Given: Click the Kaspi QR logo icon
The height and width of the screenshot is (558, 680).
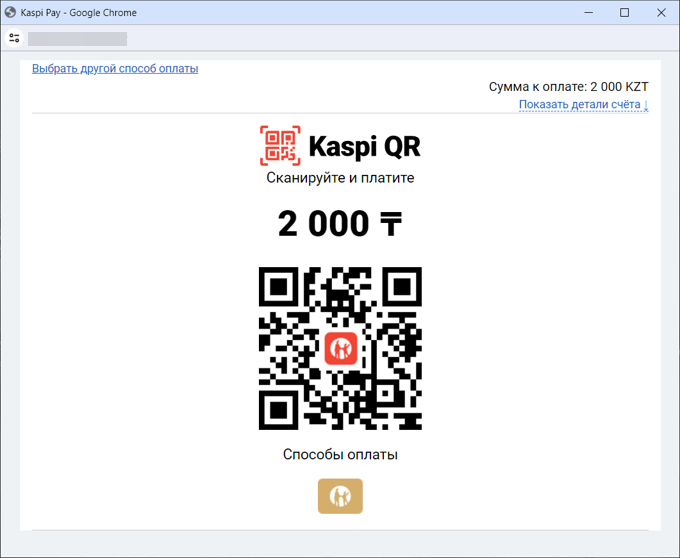Looking at the screenshot, I should coord(280,146).
